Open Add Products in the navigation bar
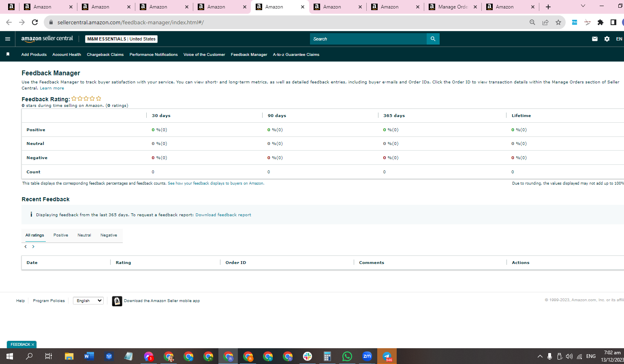Screen dimensions: 624x364 [34, 55]
